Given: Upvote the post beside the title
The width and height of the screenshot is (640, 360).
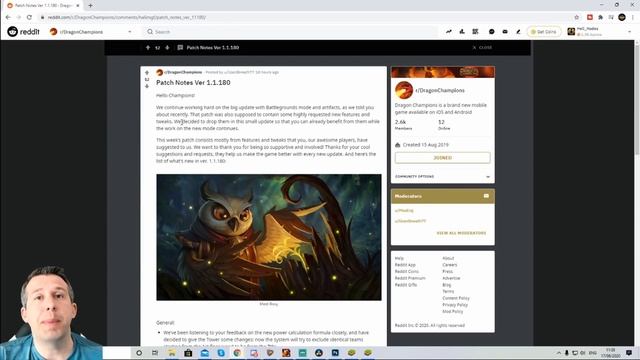Looking at the screenshot, I should pos(147,73).
